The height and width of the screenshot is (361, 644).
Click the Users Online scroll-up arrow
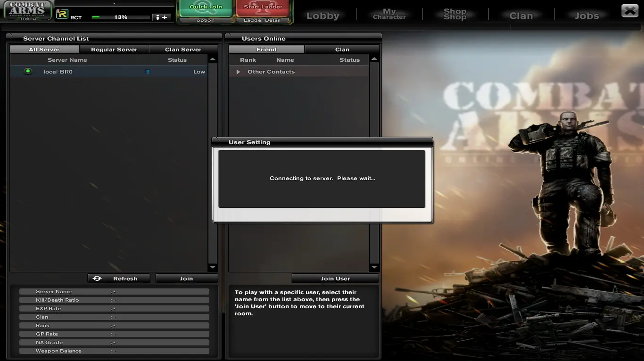[374, 59]
